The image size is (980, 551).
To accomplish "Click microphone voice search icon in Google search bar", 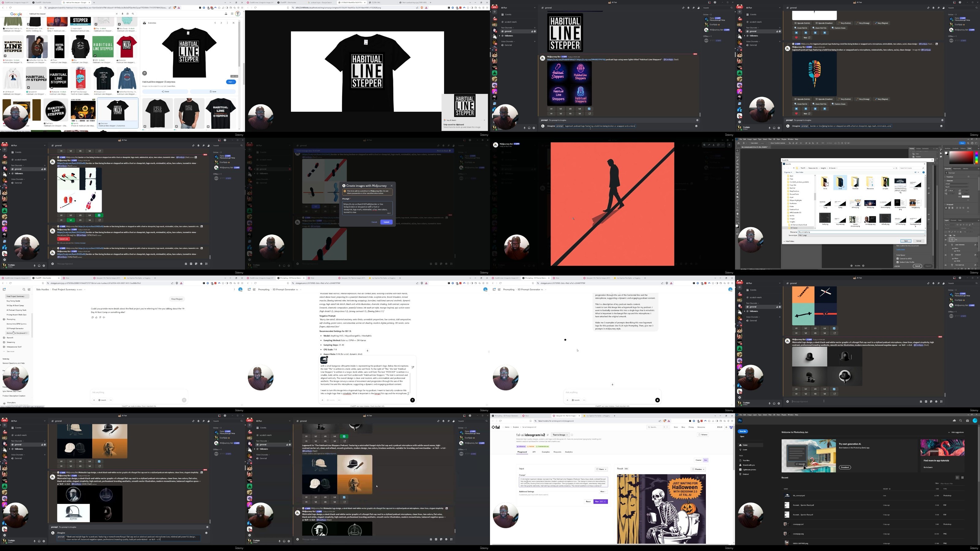I will pos(123,14).
